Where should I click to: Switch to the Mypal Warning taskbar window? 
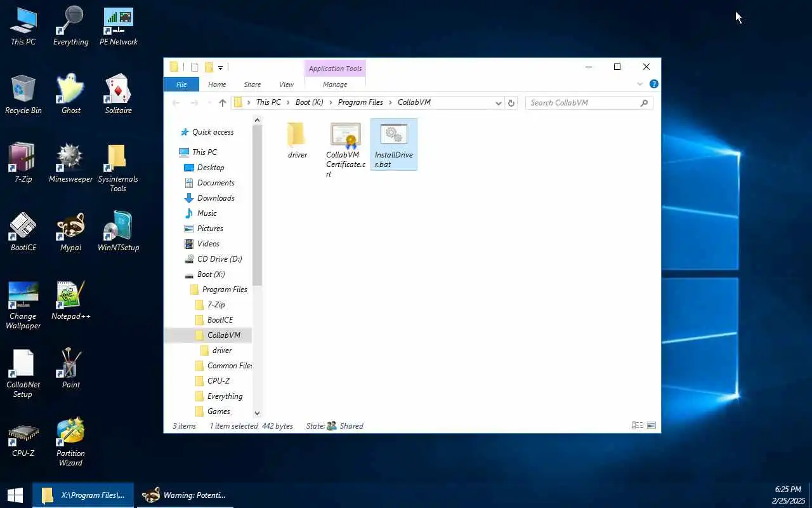point(184,495)
